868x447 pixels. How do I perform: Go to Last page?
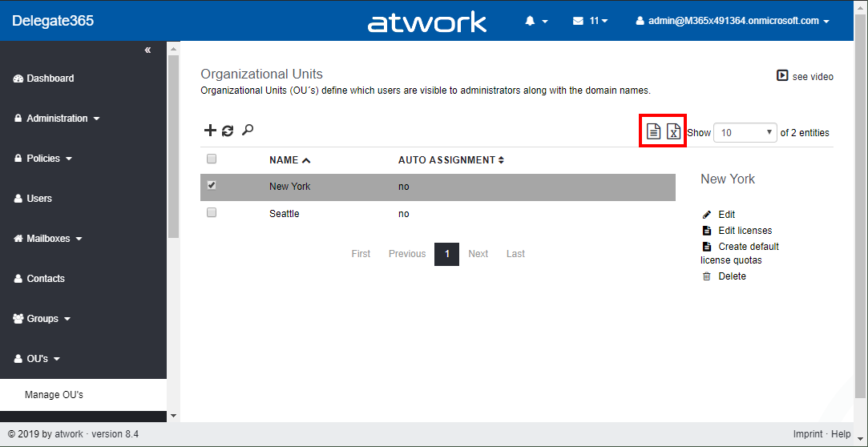pyautogui.click(x=515, y=253)
